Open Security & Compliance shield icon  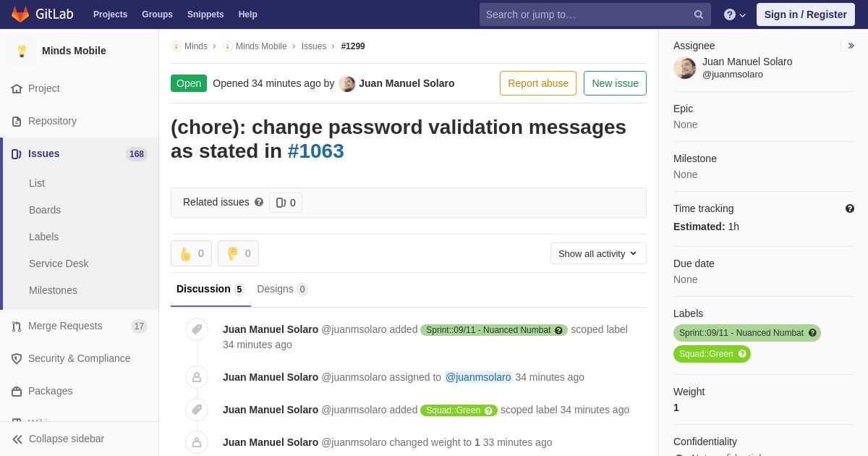(x=17, y=359)
